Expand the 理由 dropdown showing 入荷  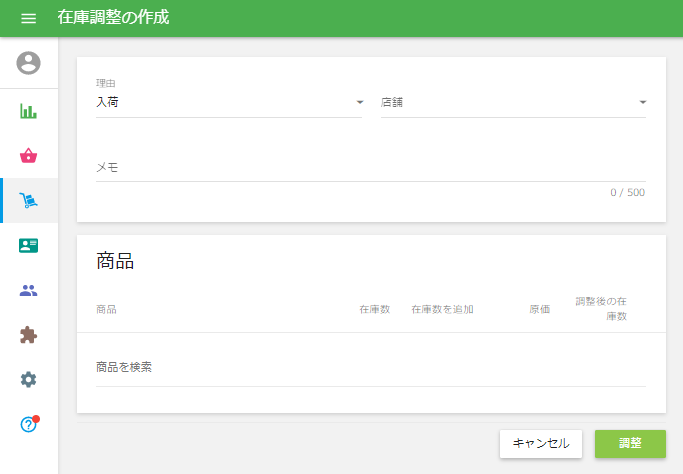tap(229, 102)
